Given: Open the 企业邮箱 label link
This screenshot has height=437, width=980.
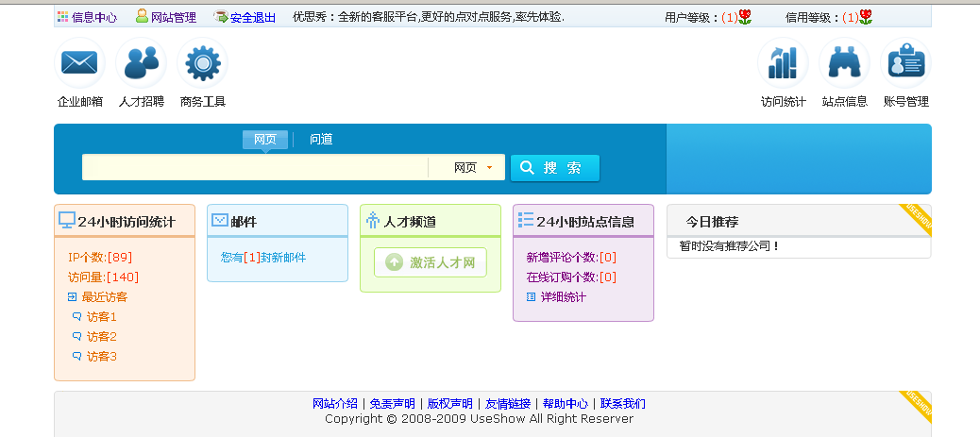Looking at the screenshot, I should [80, 102].
